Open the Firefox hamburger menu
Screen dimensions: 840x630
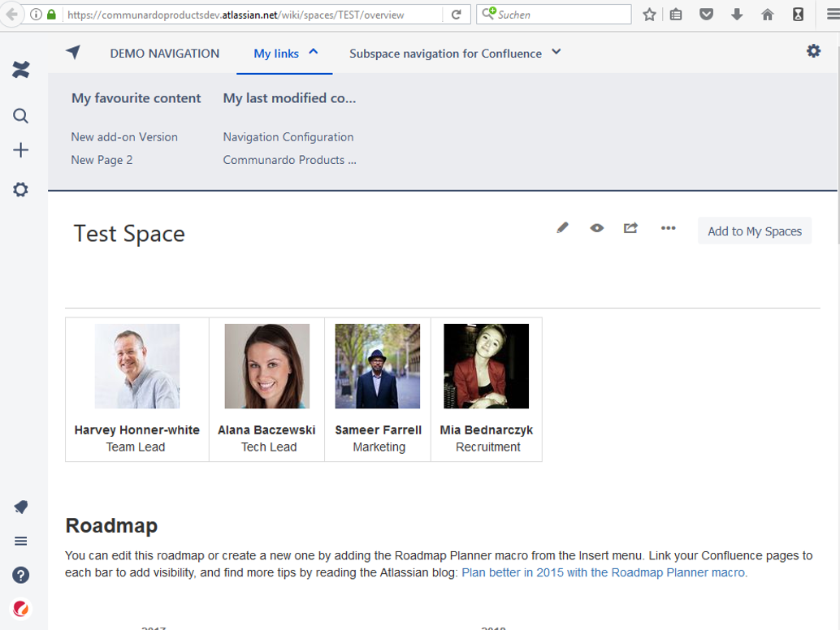tap(833, 15)
